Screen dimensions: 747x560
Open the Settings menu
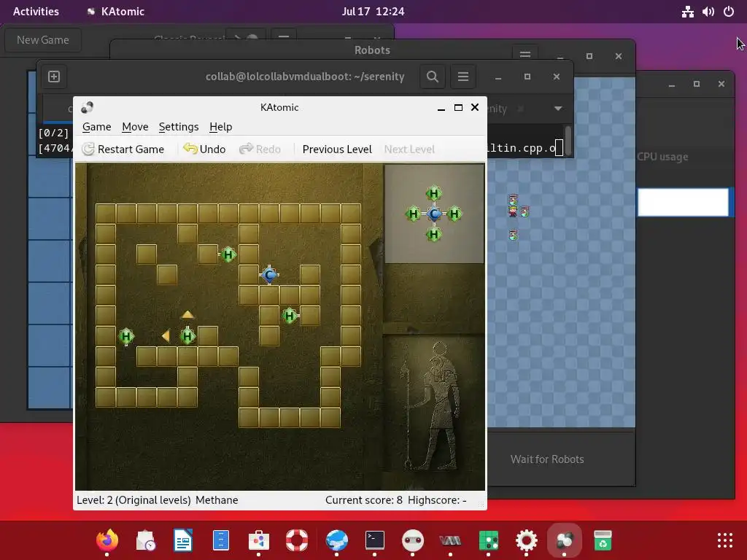click(179, 127)
